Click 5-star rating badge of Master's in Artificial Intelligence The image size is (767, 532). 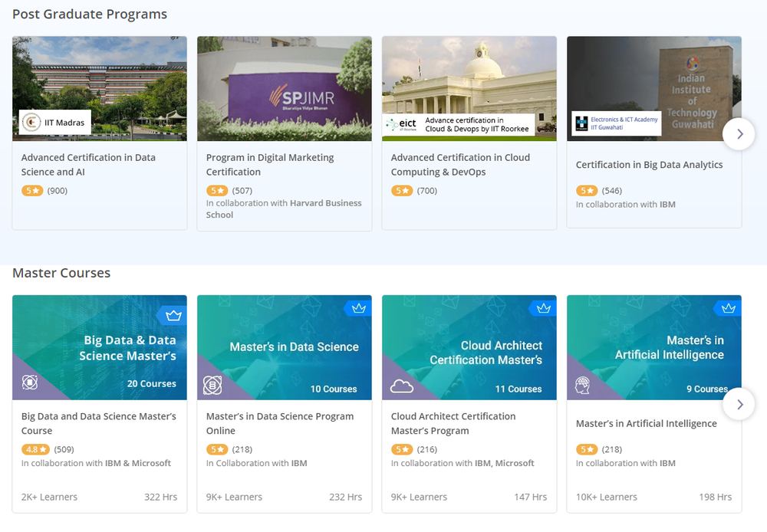click(x=587, y=449)
